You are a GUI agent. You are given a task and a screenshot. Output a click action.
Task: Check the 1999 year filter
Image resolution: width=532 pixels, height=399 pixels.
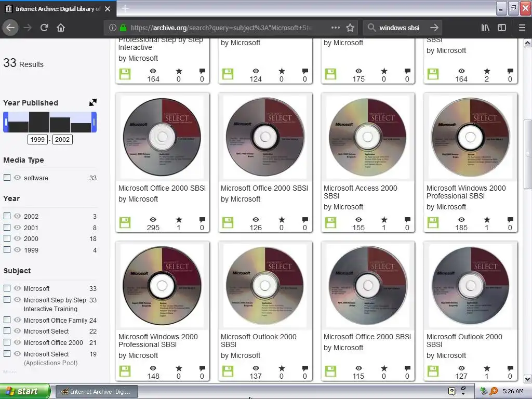7,250
